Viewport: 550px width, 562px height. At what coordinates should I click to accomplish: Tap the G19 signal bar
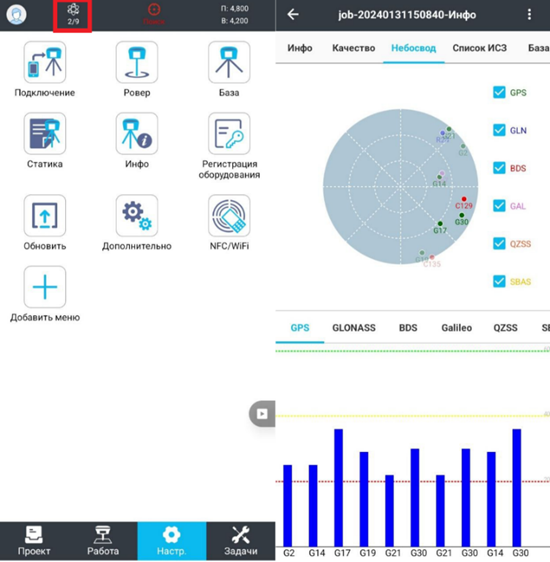(x=364, y=499)
